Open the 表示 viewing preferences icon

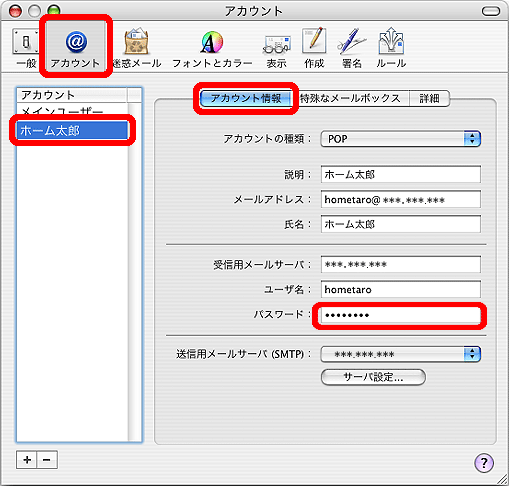pos(276,48)
